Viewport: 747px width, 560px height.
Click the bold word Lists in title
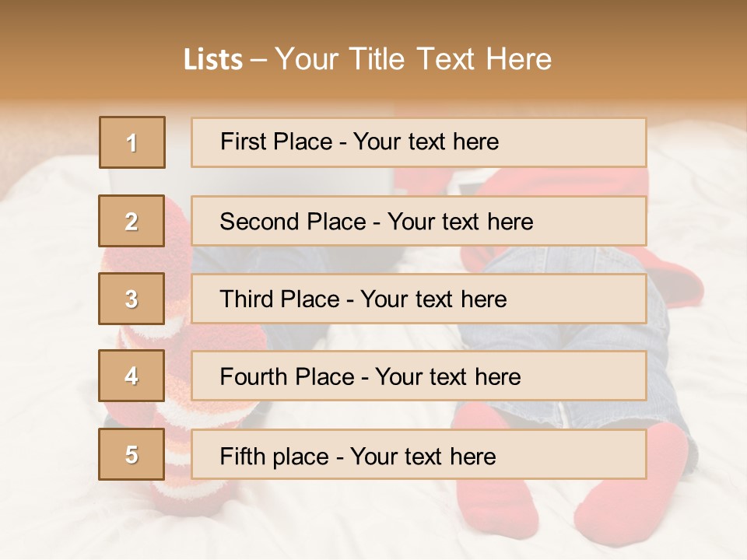click(213, 60)
